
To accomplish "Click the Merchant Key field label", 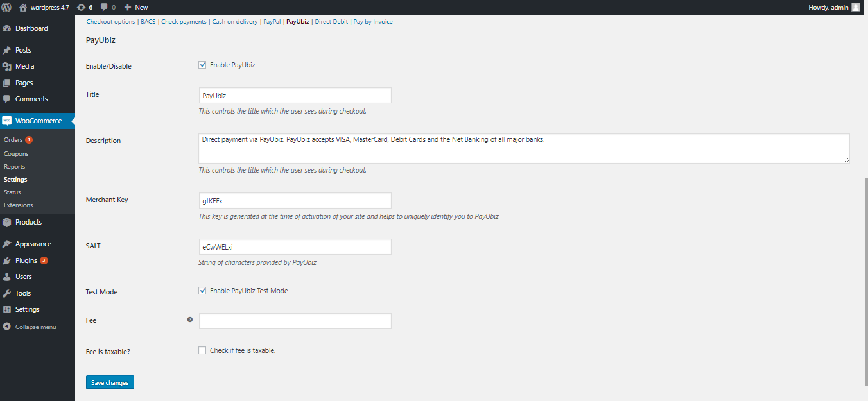I will point(107,200).
